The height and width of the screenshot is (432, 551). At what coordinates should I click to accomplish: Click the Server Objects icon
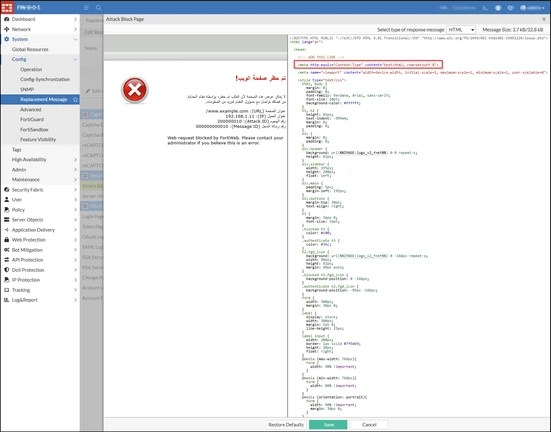(x=6, y=220)
